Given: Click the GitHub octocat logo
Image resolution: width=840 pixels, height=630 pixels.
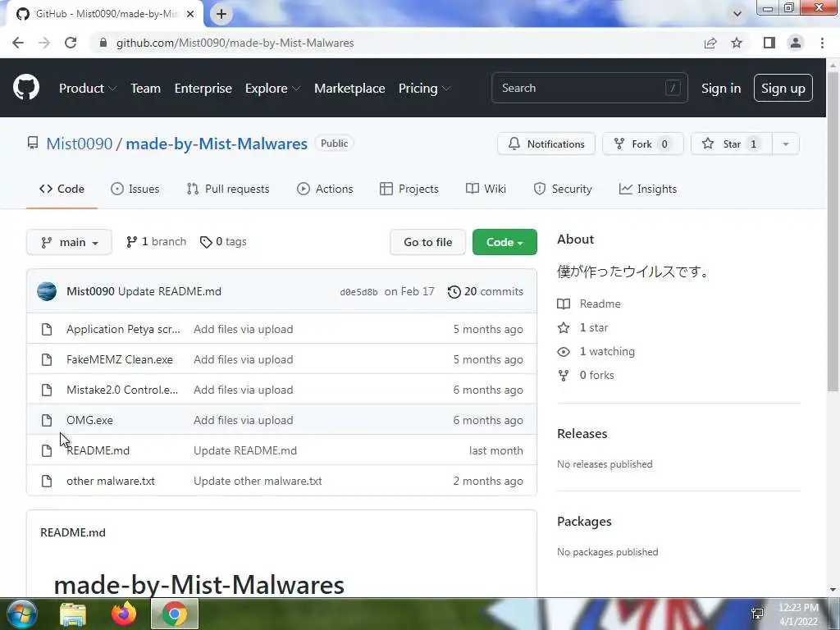Looking at the screenshot, I should tap(26, 88).
